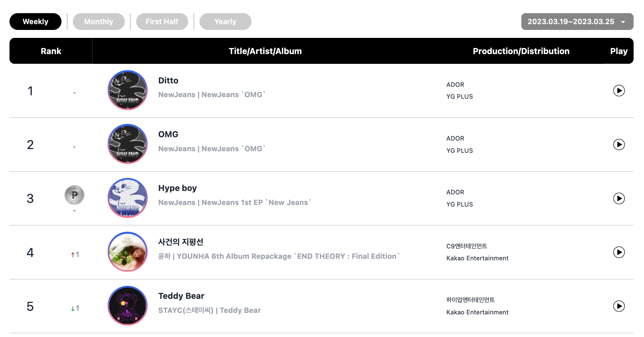
Task: Open the END THEORY album cover
Action: pos(128,252)
